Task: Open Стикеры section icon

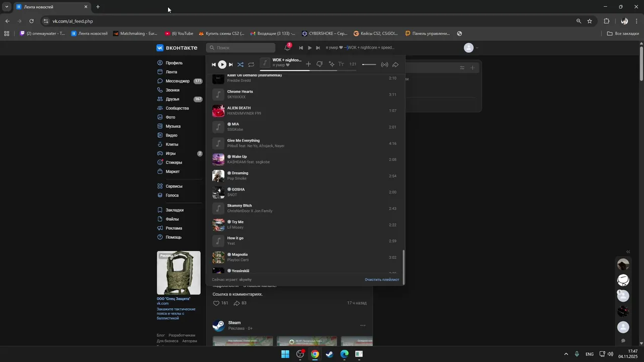Action: [160, 162]
